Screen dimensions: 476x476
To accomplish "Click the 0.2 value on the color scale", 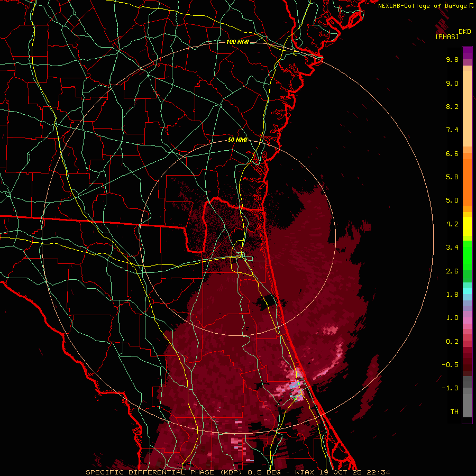I will (x=452, y=342).
